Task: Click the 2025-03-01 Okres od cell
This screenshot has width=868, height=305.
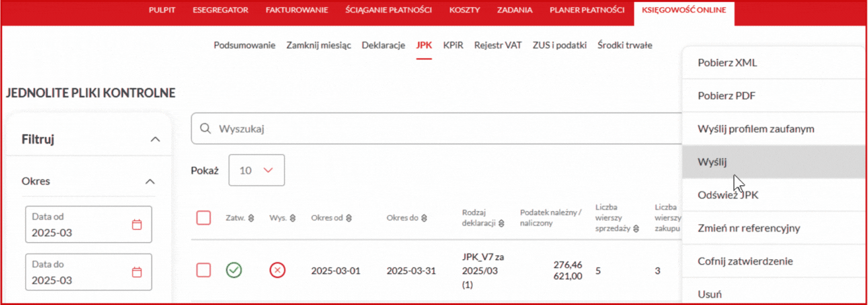Action: [x=336, y=271]
